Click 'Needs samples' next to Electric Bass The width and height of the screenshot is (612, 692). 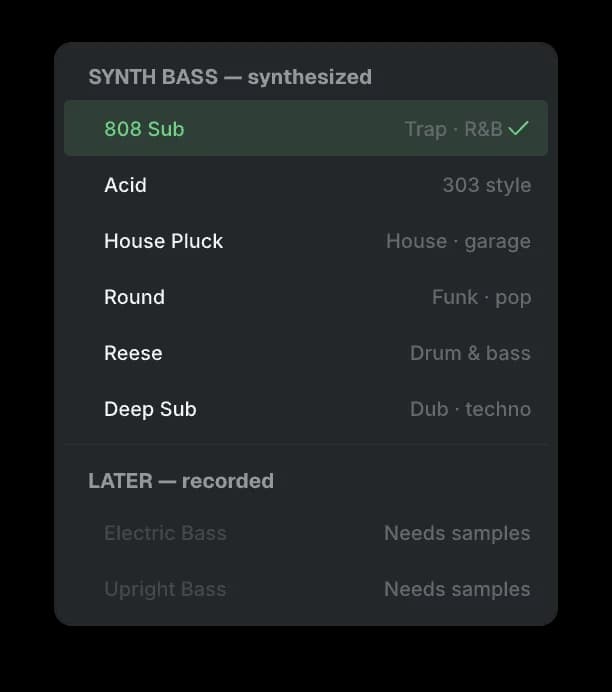click(x=457, y=534)
